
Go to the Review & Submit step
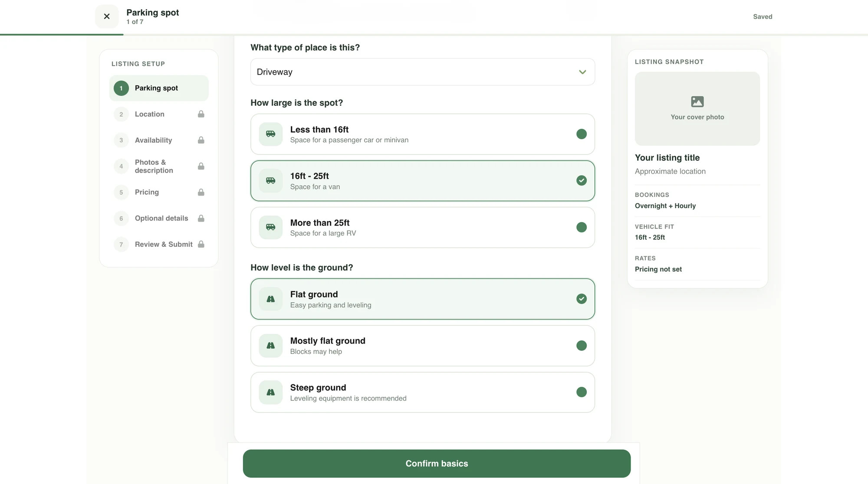[x=159, y=244]
